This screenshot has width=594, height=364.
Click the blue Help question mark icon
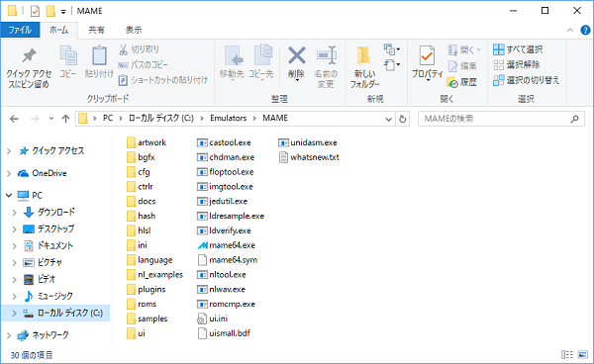pos(585,30)
